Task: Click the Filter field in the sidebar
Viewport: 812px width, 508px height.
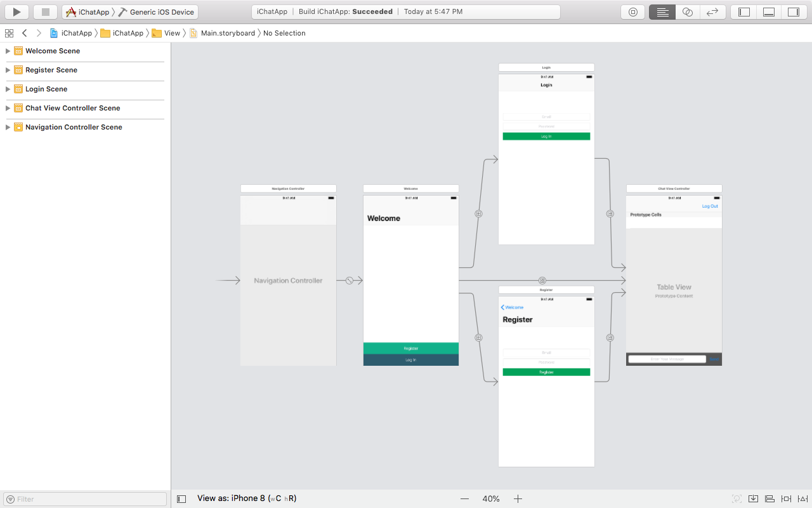Action: click(84, 498)
